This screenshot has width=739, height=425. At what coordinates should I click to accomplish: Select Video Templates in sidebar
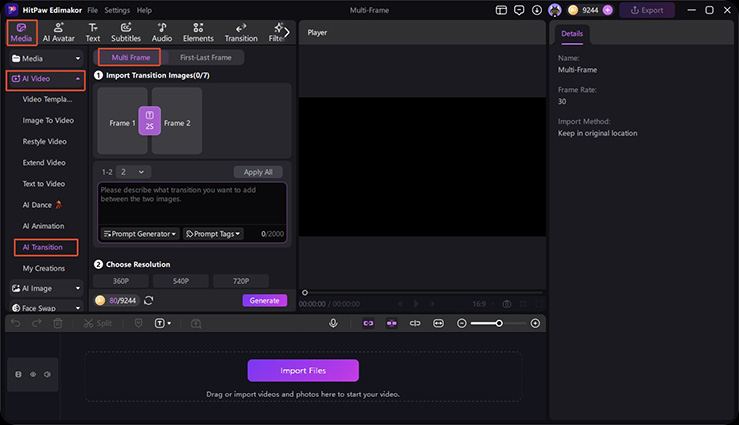pos(47,99)
